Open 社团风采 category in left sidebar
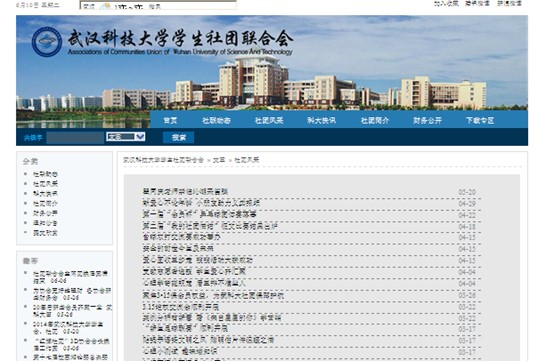 pos(45,184)
